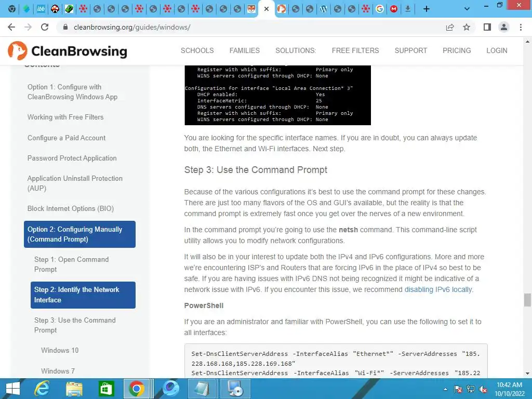
Task: Select Step 2: Identify the Network Interface
Action: click(83, 295)
